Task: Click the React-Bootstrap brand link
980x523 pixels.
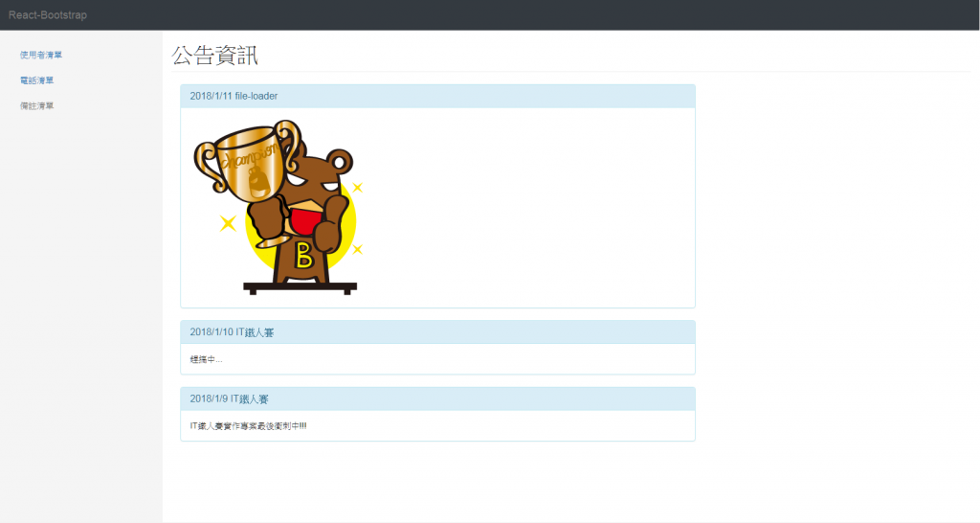Action: pyautogui.click(x=48, y=15)
